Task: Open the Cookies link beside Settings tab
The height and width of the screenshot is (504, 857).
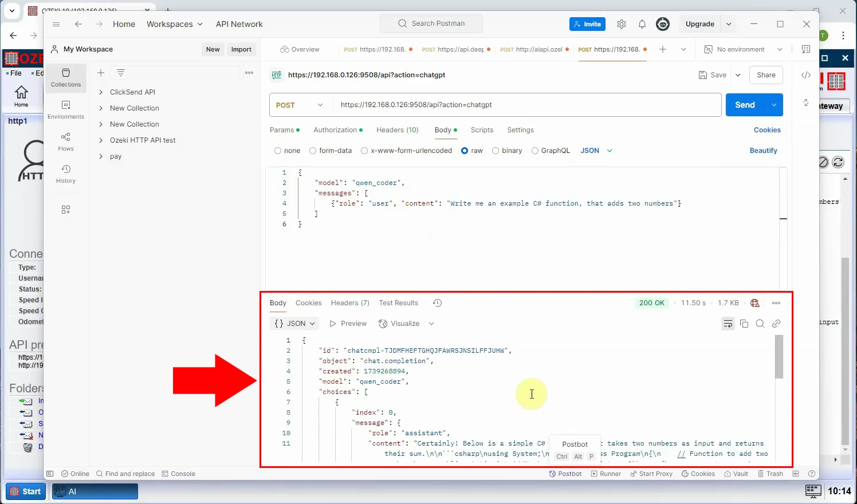Action: [767, 130]
